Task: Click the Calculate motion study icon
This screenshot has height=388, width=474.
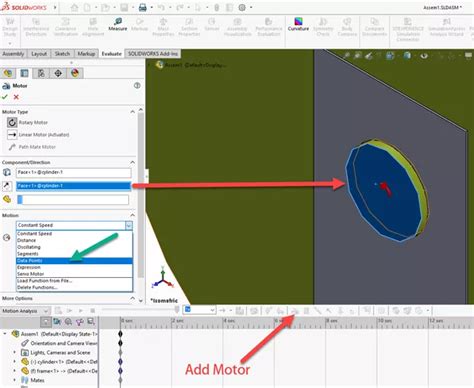Action: 58,311
